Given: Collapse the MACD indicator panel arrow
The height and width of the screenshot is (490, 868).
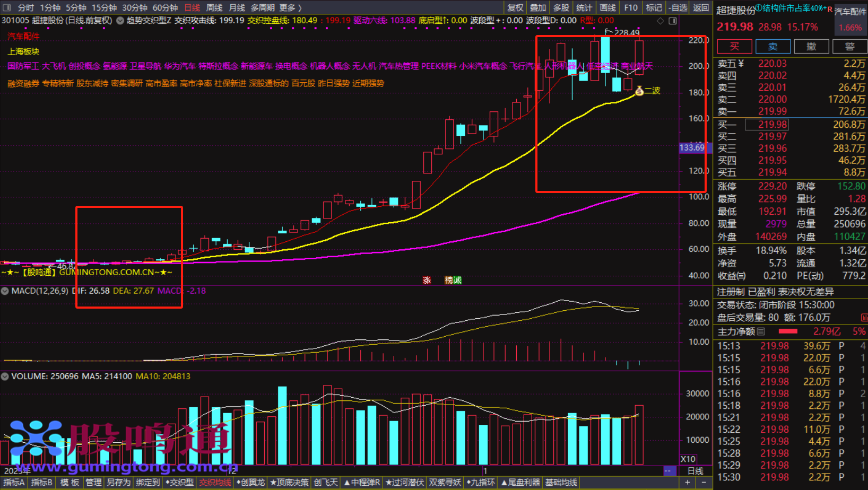Looking at the screenshot, I should pyautogui.click(x=5, y=291).
